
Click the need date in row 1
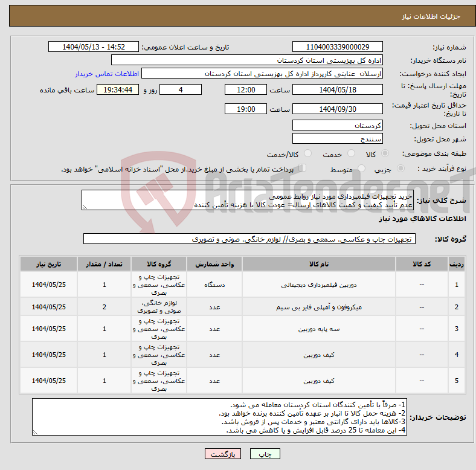(48, 285)
